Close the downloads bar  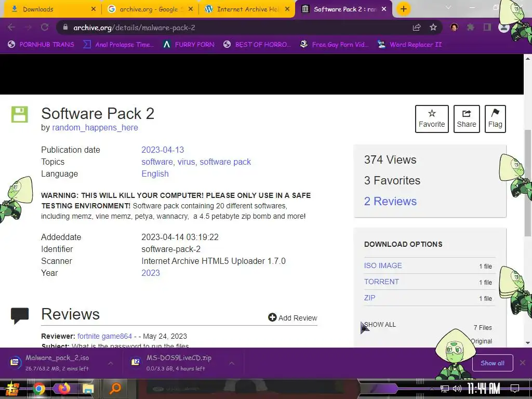[x=523, y=363]
